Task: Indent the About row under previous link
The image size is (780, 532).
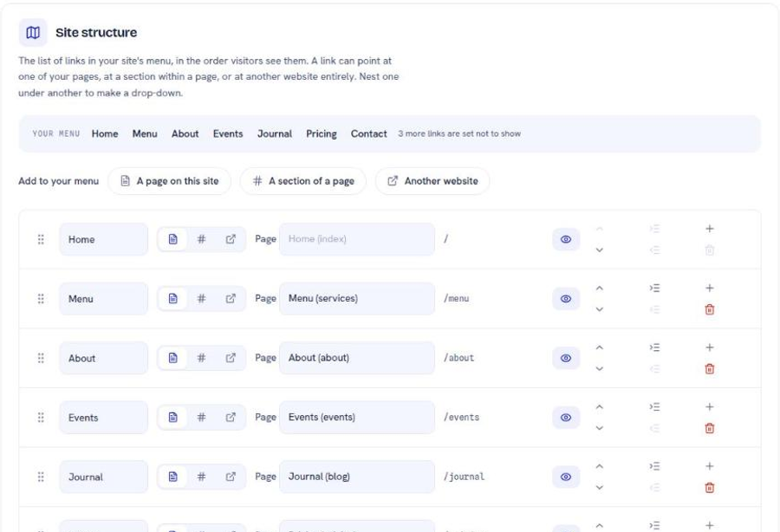Action: click(654, 347)
